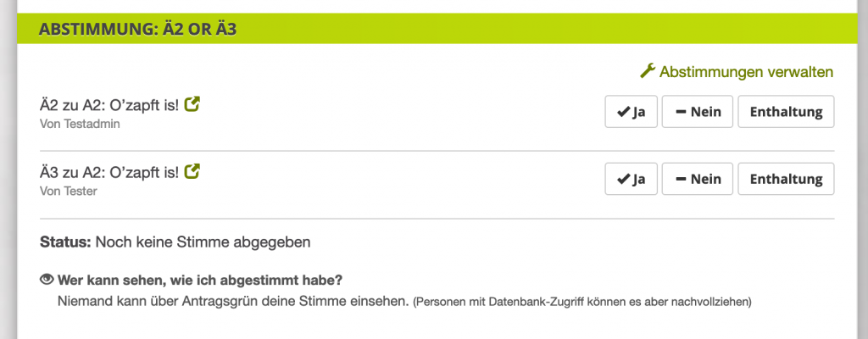Click 'Wer kann sehen, wie ich abgestimmt habe?' text
The height and width of the screenshot is (339, 868).
click(x=200, y=281)
